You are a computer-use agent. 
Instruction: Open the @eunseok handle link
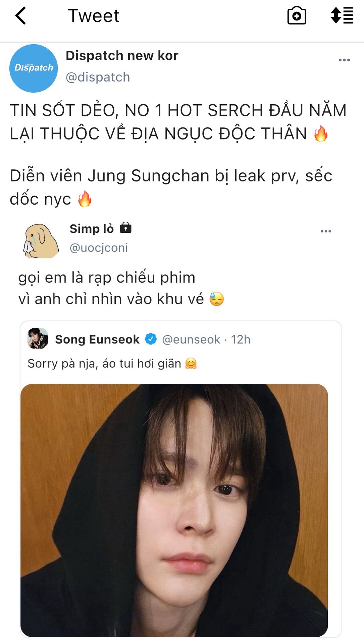point(191,339)
